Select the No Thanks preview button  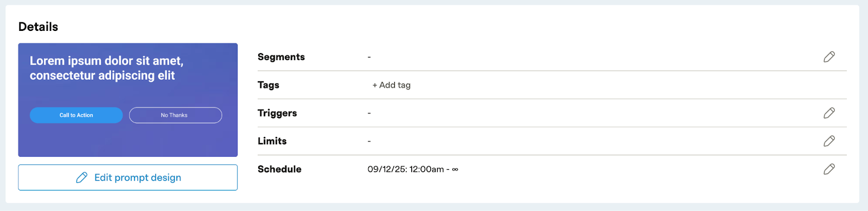175,115
